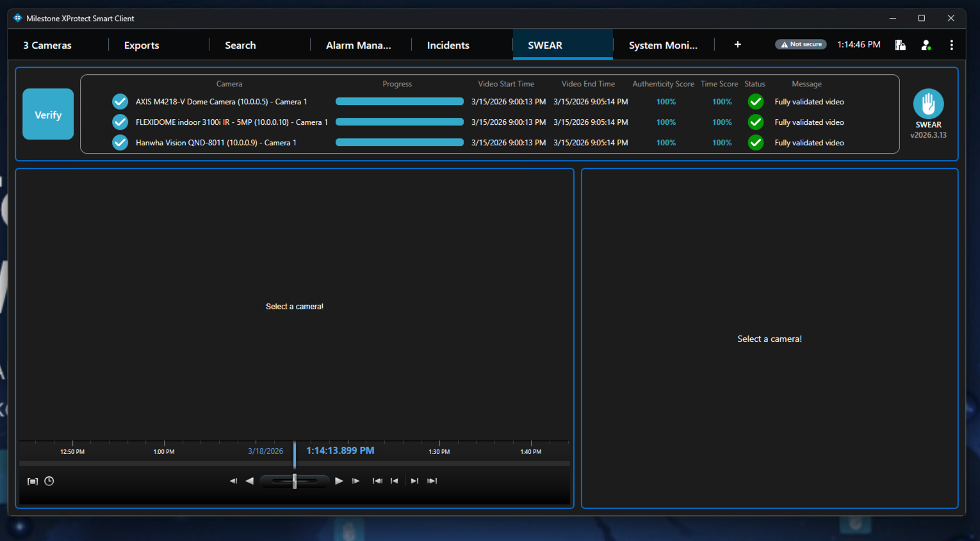This screenshot has width=980, height=541.
Task: Switch to the Alarm Manager tab
Action: coord(358,45)
